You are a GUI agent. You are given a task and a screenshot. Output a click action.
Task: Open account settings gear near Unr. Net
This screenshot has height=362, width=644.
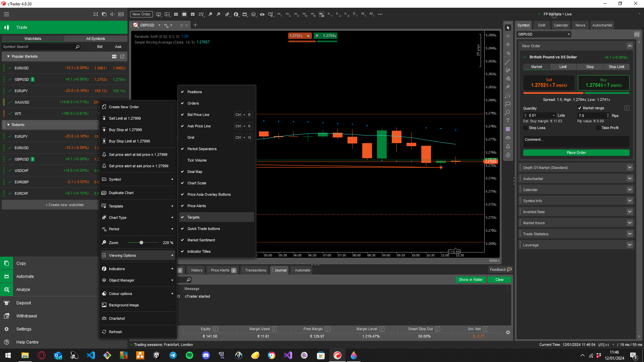[x=508, y=333]
